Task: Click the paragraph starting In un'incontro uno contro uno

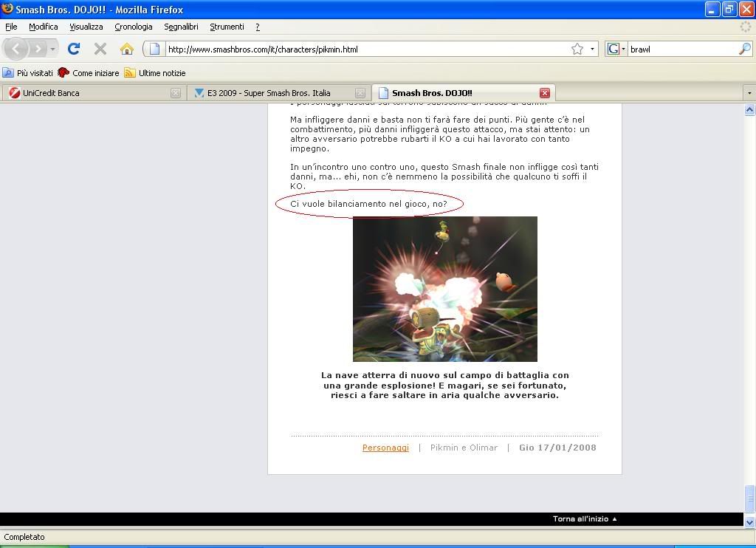Action: coord(444,177)
